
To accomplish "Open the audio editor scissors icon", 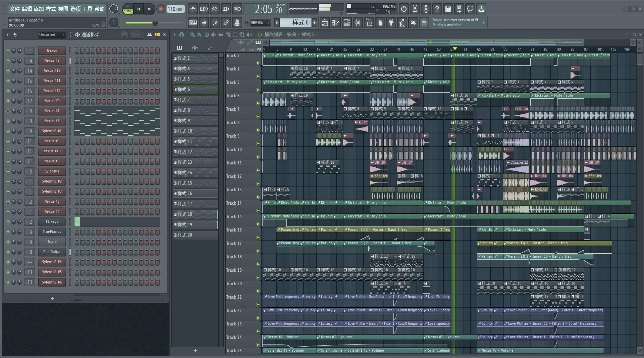I will click(415, 9).
